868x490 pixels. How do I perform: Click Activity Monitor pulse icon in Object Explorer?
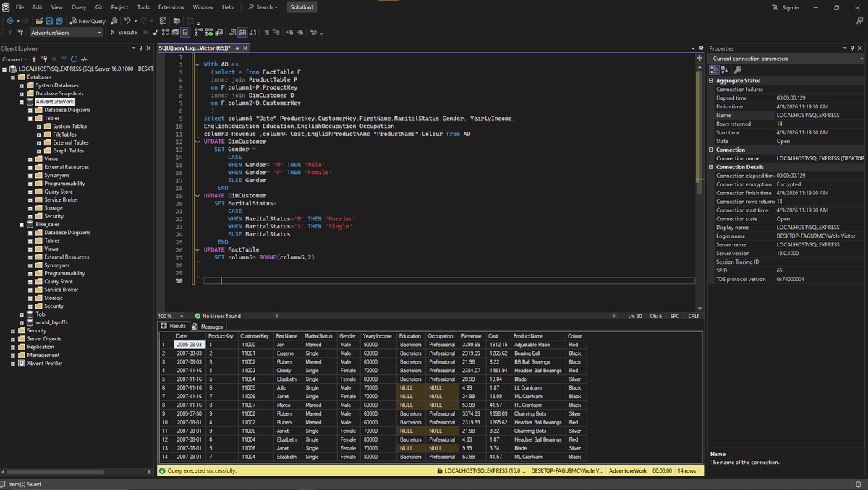click(84, 59)
